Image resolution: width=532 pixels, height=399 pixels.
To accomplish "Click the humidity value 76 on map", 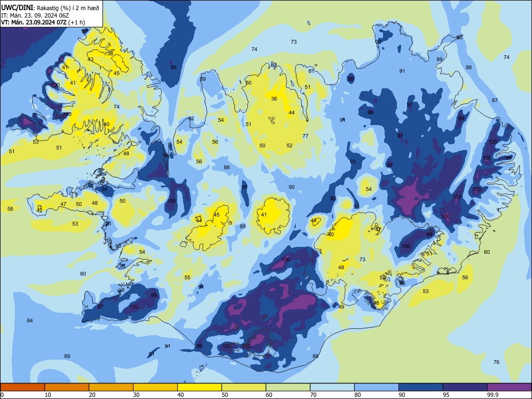I will [496, 362].
